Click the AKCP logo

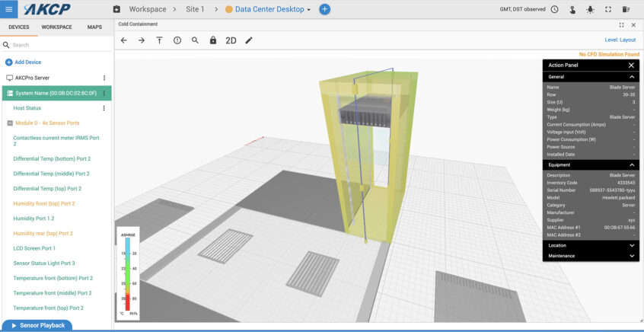pyautogui.click(x=48, y=9)
